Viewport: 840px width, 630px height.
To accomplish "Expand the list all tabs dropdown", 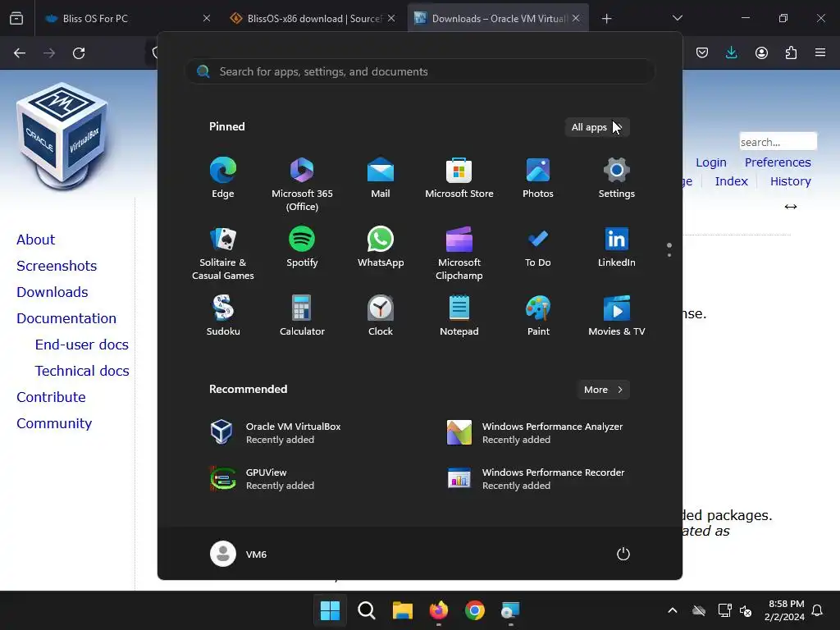I will 677,18.
